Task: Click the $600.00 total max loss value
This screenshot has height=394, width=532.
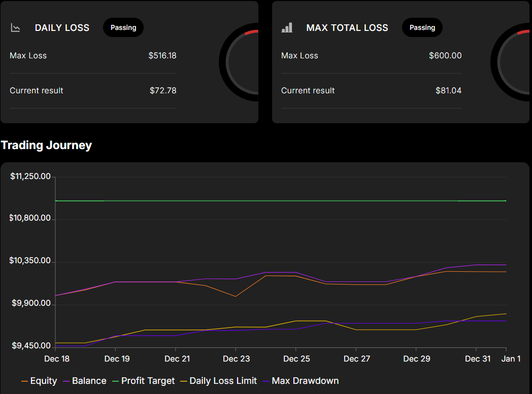Action: (445, 56)
